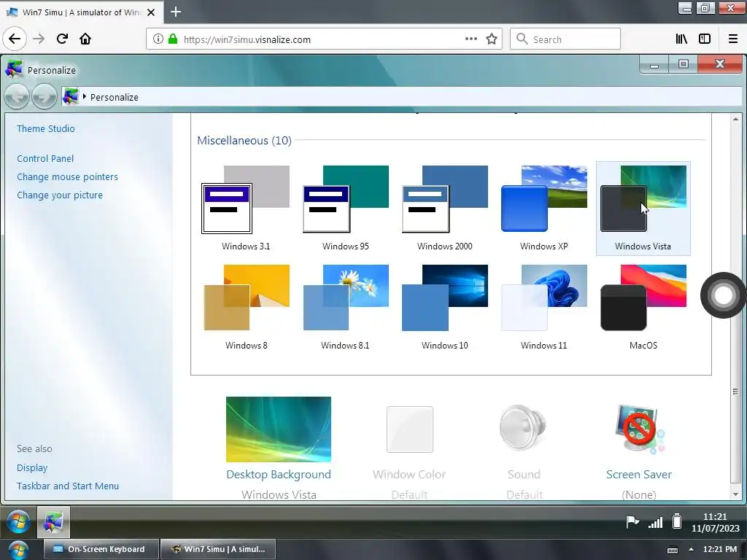Select the Win7 Simu browser tab
Screen dimensions: 747x560
click(82, 12)
